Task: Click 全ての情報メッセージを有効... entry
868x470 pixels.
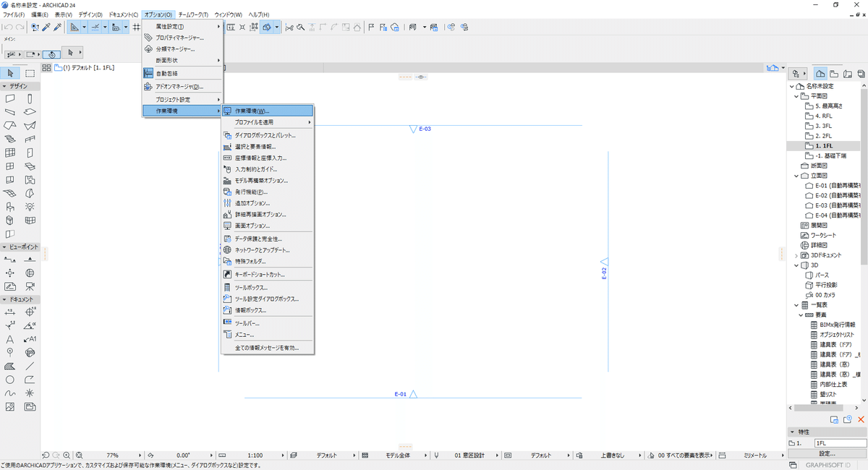Action: (268, 348)
